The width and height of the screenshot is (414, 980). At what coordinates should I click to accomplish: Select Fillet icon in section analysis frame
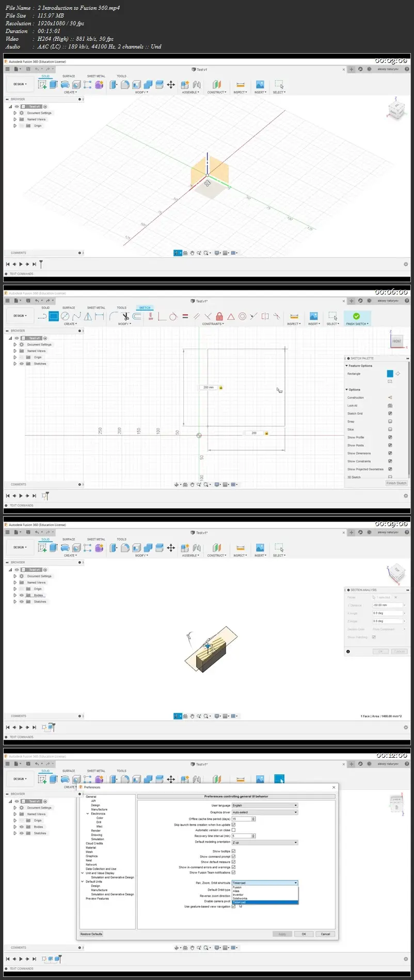tap(125, 548)
